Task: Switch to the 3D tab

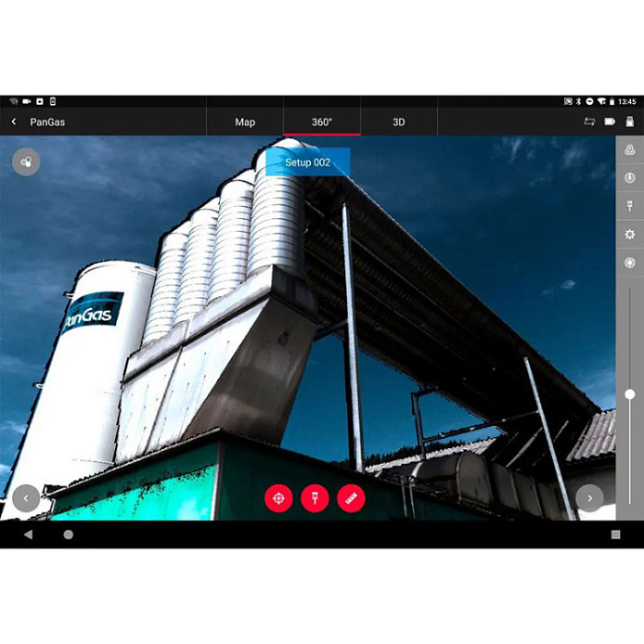Action: [398, 121]
